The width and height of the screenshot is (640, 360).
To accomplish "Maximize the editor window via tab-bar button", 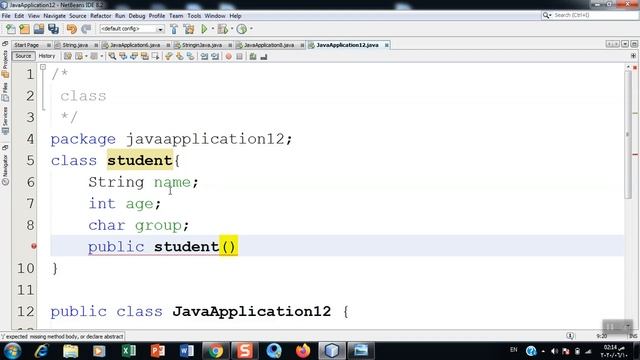I will tap(633, 44).
